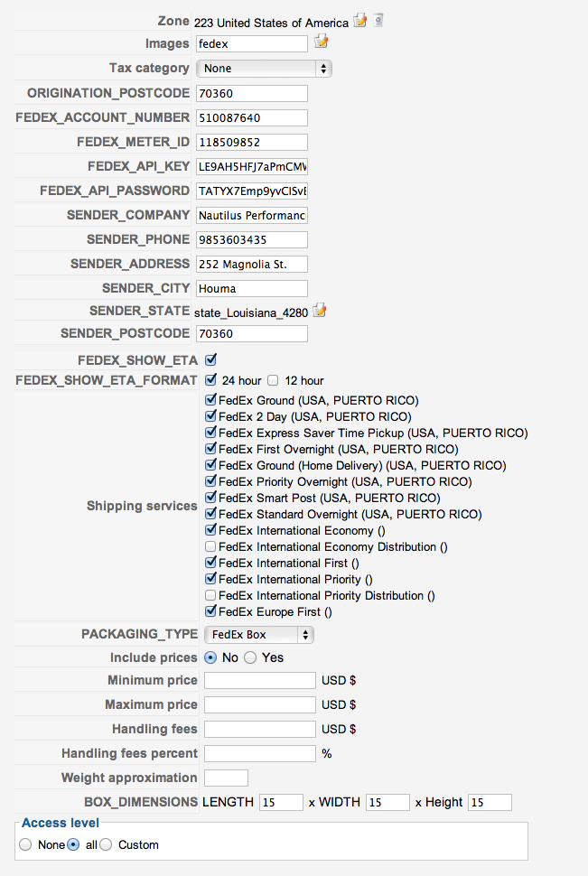Uncheck FedEx 2 Day service
Image resolution: width=588 pixels, height=876 pixels.
[x=210, y=416]
